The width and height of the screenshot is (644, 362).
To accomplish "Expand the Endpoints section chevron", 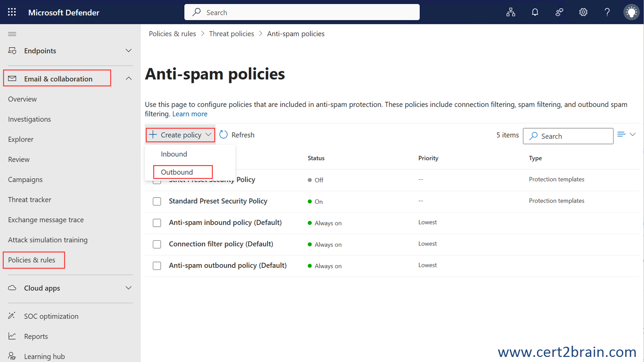I will pyautogui.click(x=128, y=51).
